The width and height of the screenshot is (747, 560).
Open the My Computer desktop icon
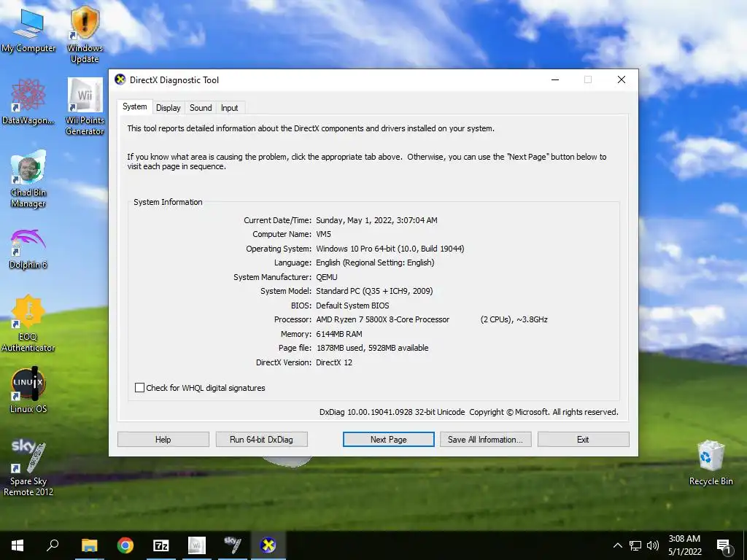click(28, 29)
